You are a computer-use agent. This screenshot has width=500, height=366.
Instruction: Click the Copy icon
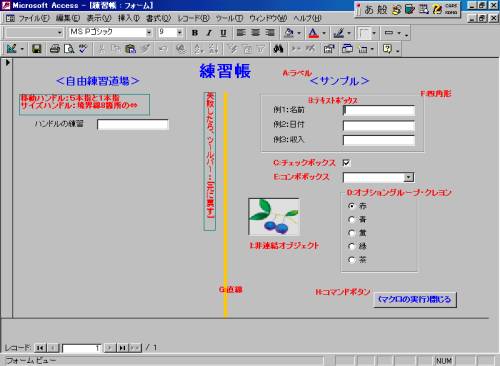116,49
